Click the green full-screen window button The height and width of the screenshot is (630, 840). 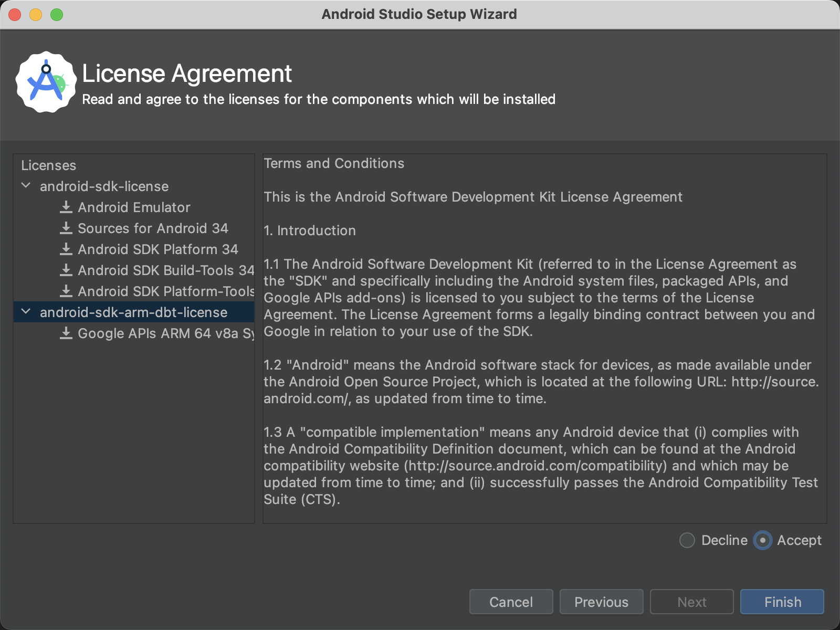57,15
